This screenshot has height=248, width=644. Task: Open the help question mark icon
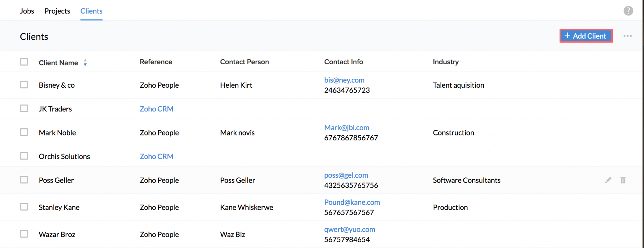(628, 11)
